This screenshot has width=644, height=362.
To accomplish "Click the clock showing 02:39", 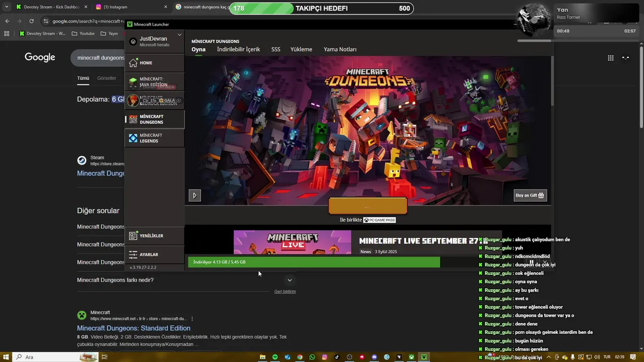I will (619, 357).
